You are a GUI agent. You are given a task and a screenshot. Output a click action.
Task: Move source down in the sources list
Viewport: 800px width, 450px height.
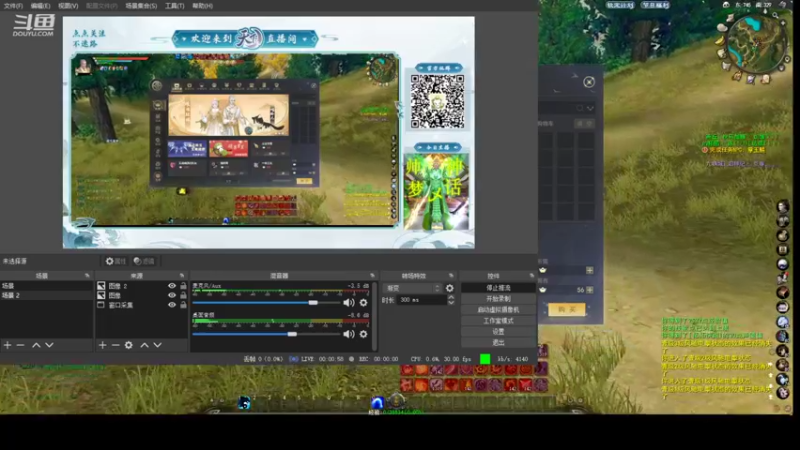(x=158, y=345)
